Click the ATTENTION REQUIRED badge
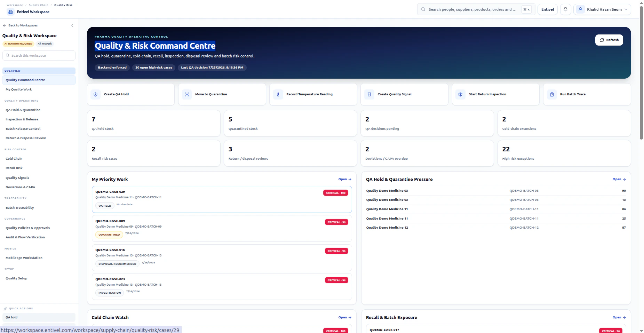 click(x=18, y=44)
